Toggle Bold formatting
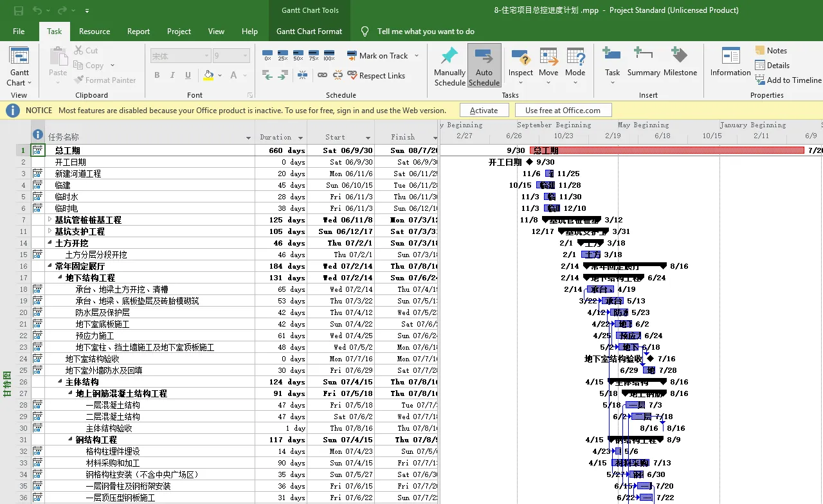823x504 pixels. click(157, 75)
